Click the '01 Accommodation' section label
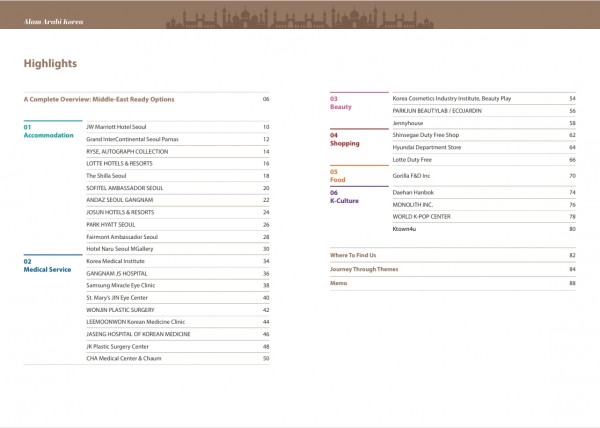Screen dimensions: 600x428 click(48, 131)
